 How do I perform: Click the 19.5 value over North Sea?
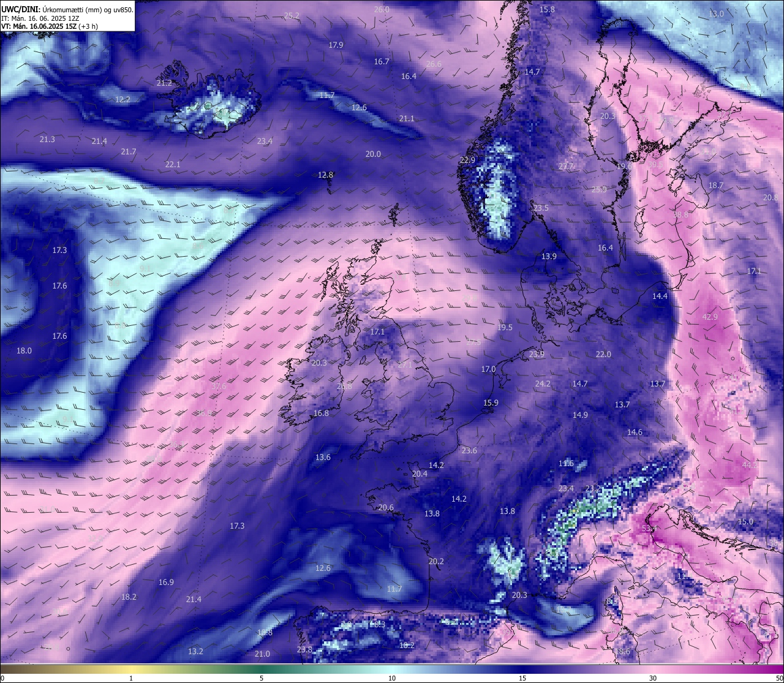(x=505, y=327)
